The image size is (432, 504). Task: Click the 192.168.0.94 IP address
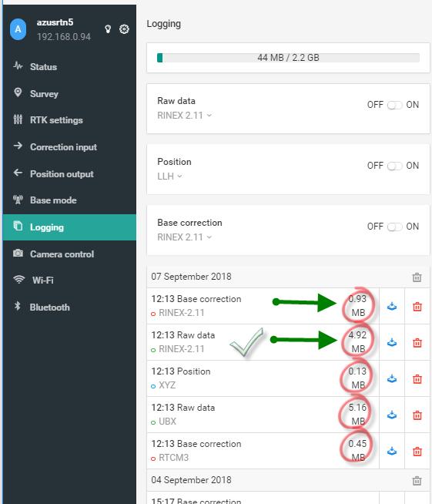coord(64,37)
